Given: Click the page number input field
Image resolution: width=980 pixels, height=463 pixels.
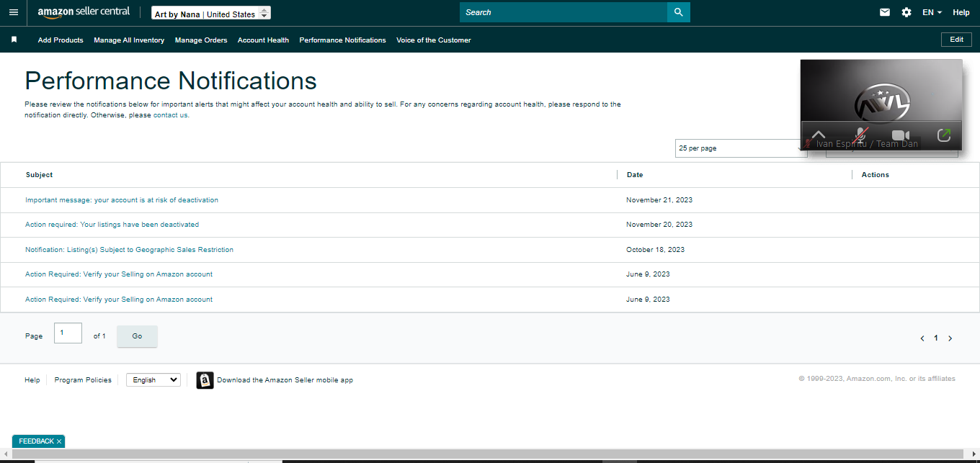Looking at the screenshot, I should coord(68,333).
